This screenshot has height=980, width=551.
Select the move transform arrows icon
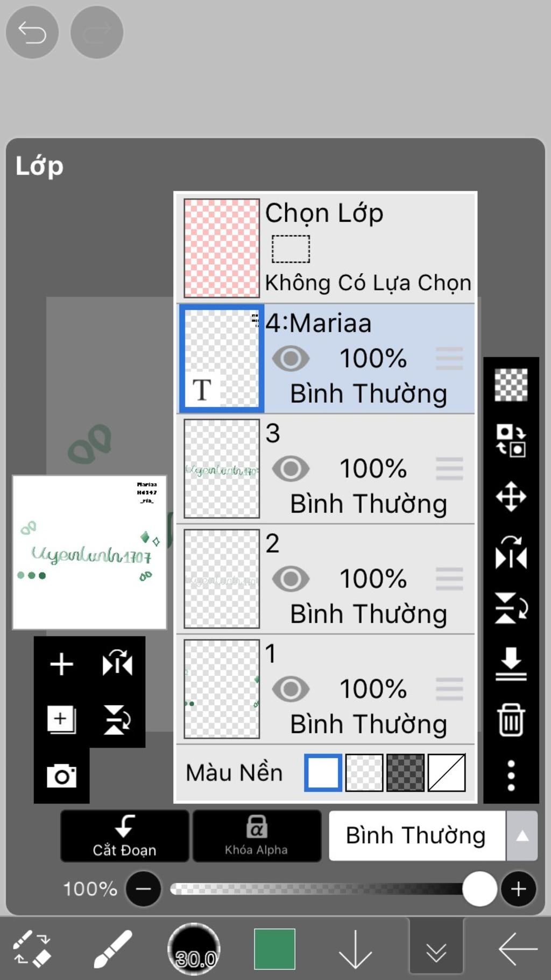tap(511, 496)
